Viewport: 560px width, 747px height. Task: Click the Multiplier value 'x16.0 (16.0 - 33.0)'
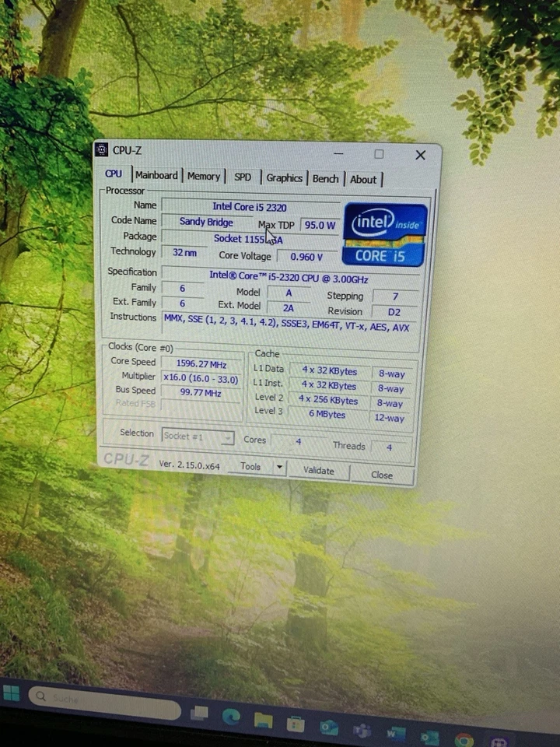click(x=201, y=379)
